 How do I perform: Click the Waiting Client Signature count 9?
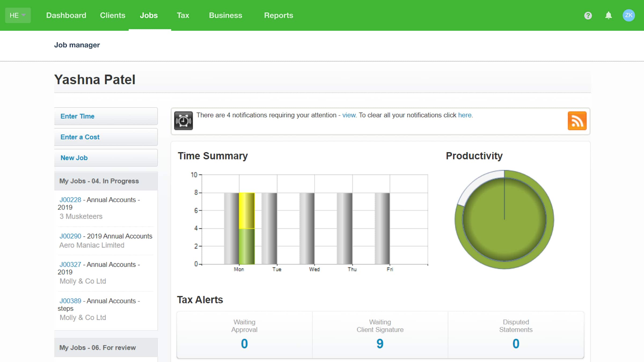click(379, 343)
